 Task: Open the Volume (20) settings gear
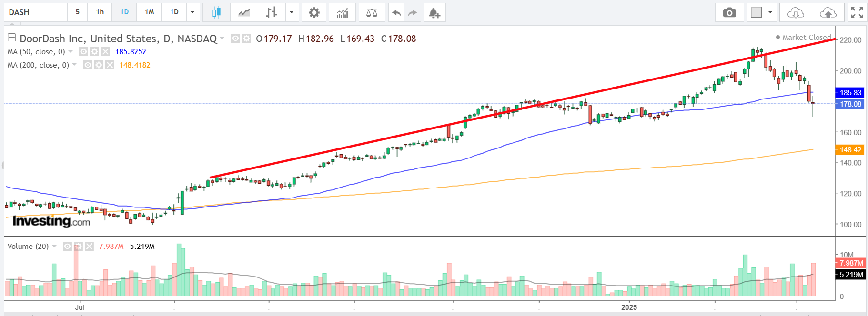click(78, 247)
